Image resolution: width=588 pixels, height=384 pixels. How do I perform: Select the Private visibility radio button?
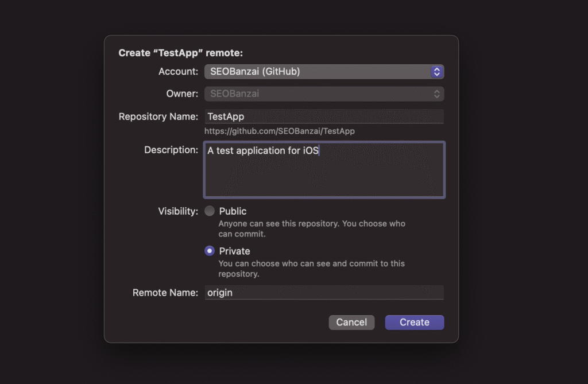click(210, 251)
